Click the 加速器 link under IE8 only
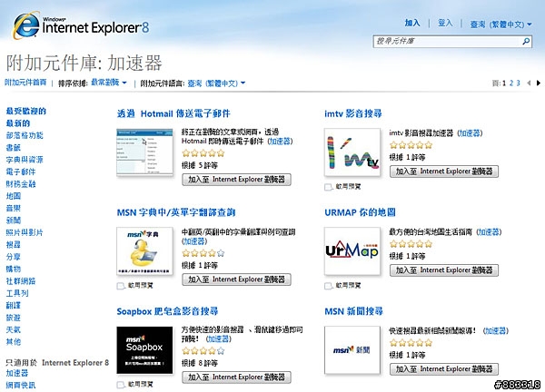Screen dimensions: 545x392 tap(17, 373)
